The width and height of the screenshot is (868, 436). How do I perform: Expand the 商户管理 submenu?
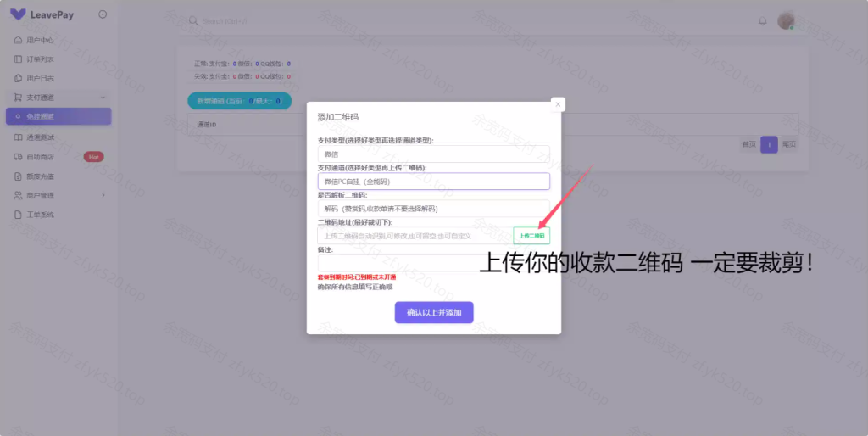pos(103,196)
